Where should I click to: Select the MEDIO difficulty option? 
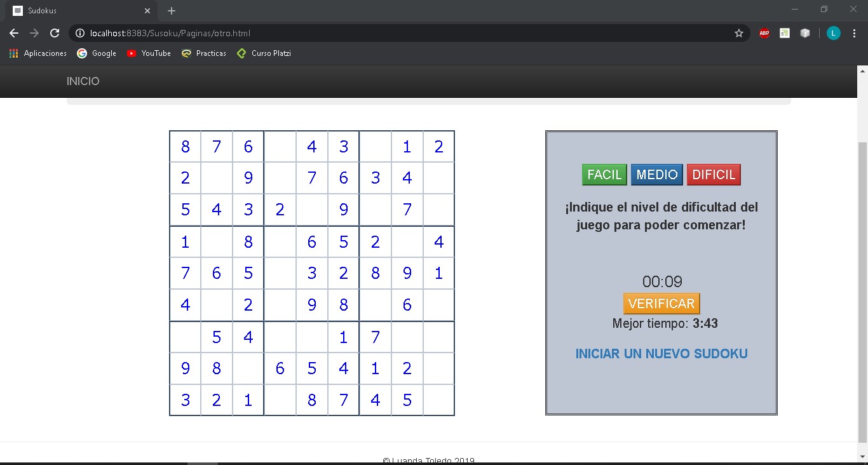click(x=656, y=175)
